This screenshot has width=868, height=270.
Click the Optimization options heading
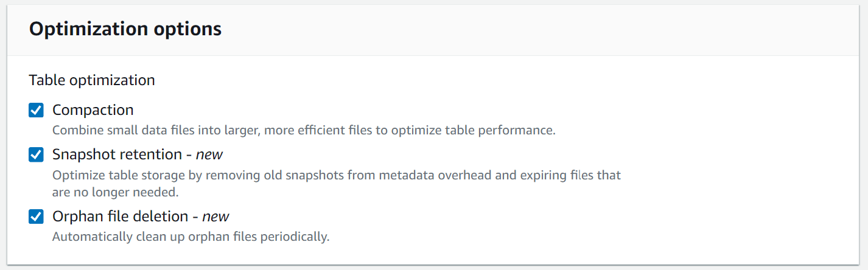point(125,29)
